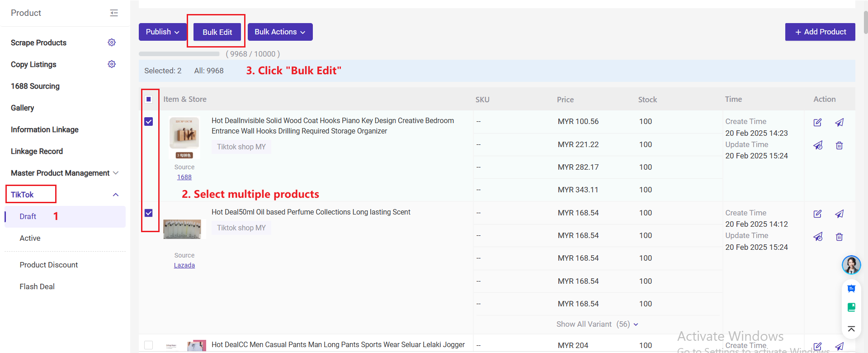Screen dimensions: 868x353
Task: Open Scrape Products settings gear
Action: (112, 43)
